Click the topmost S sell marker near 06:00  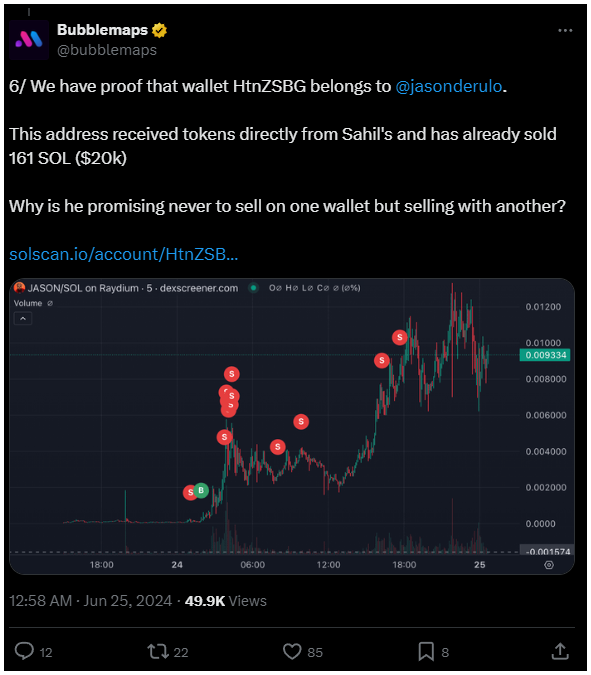pyautogui.click(x=232, y=374)
